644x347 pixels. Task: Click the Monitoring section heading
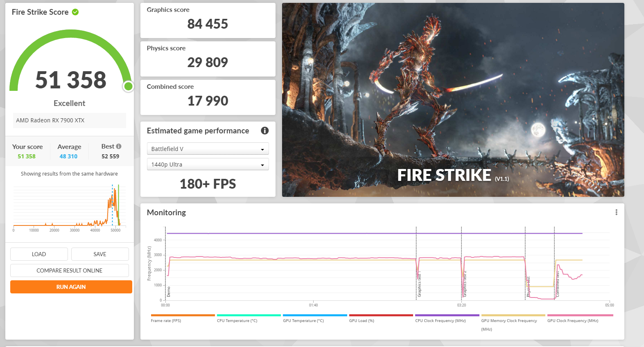coord(166,212)
